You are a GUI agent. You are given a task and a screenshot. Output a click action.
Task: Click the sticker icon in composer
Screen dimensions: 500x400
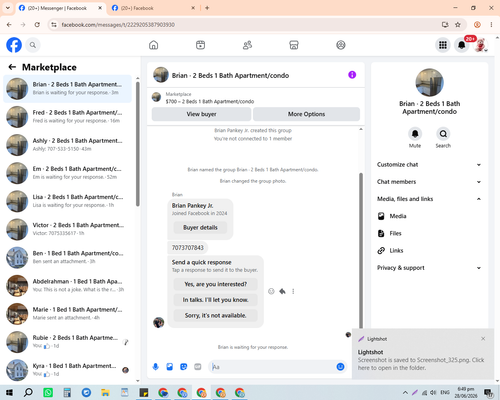click(x=184, y=367)
